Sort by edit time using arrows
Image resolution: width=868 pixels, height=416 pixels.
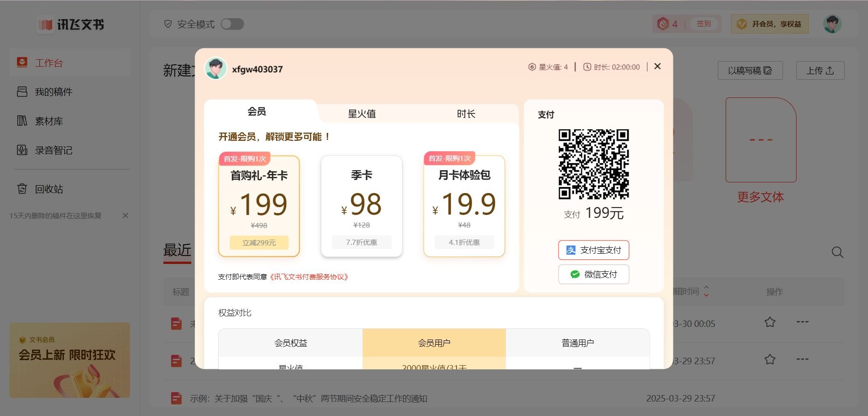(706, 291)
